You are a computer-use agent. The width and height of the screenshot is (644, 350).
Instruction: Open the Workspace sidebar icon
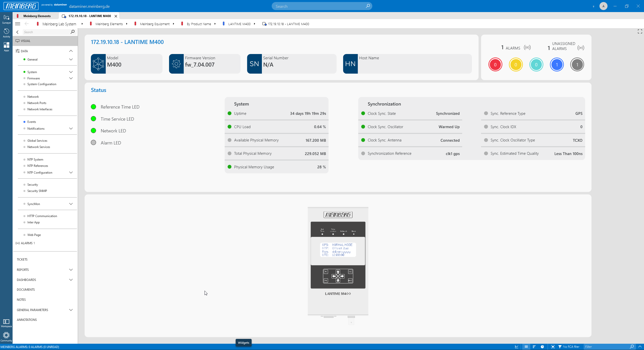(6, 323)
